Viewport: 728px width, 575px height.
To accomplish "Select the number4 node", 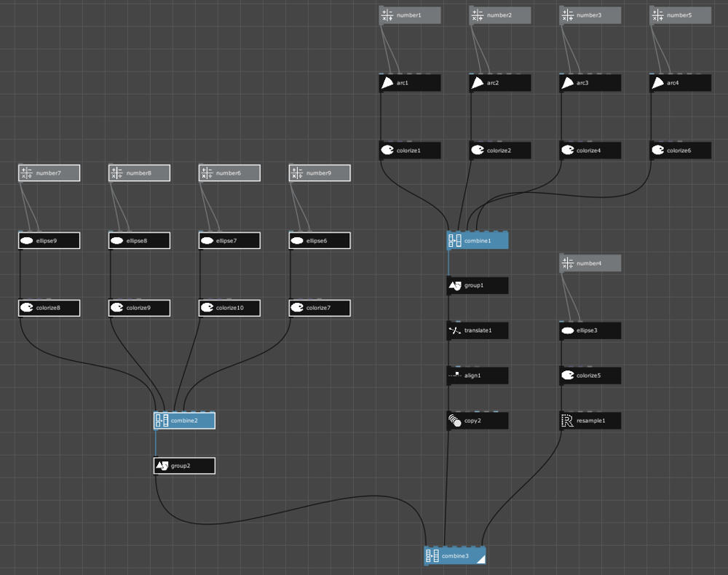I will click(x=590, y=263).
